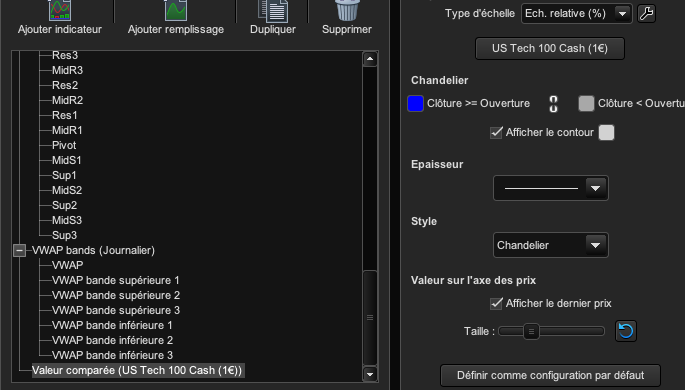Select VWAP bande supérieure 1
Image resolution: width=685 pixels, height=390 pixels.
coord(115,280)
